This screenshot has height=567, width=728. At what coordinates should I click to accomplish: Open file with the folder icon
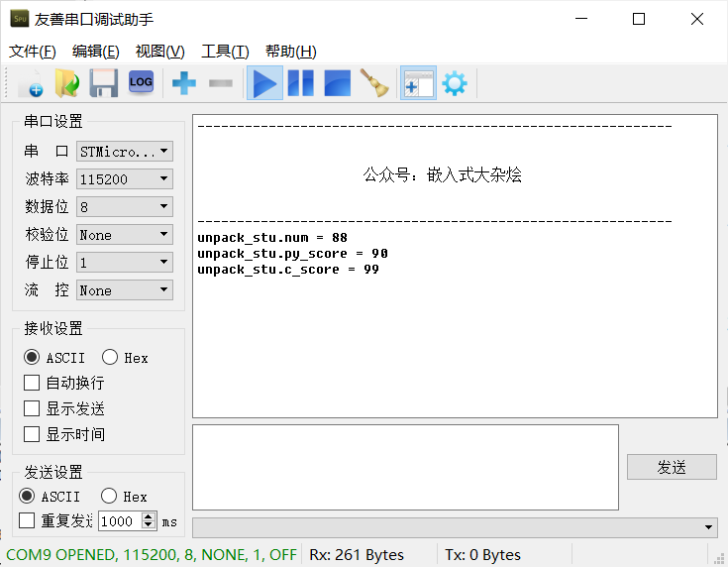(x=67, y=83)
